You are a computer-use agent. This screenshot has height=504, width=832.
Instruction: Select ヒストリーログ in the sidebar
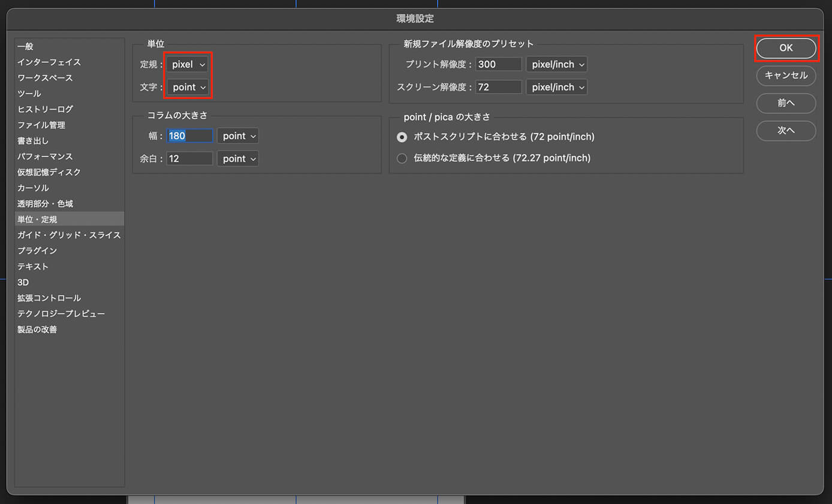pos(70,109)
